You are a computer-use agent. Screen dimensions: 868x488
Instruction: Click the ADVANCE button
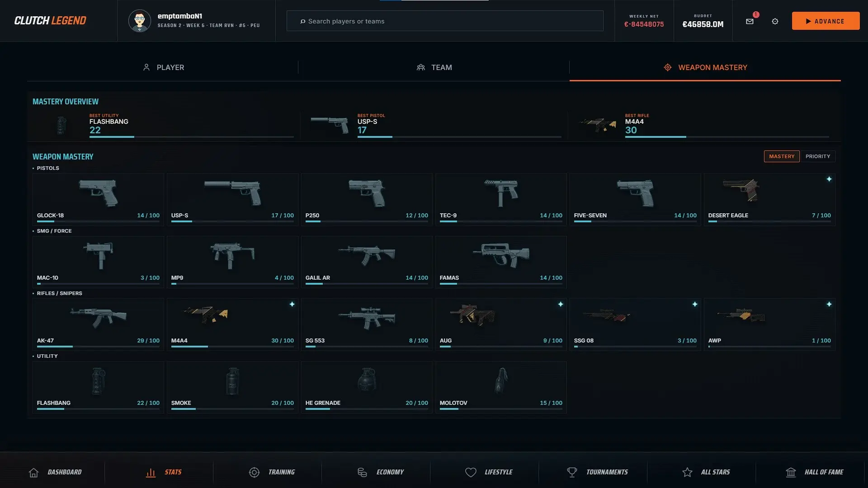(826, 21)
